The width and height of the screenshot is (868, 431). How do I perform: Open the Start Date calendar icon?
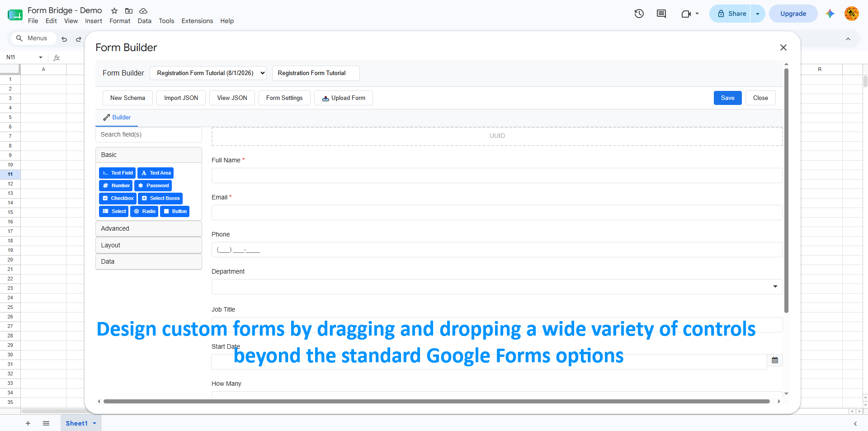(x=775, y=360)
